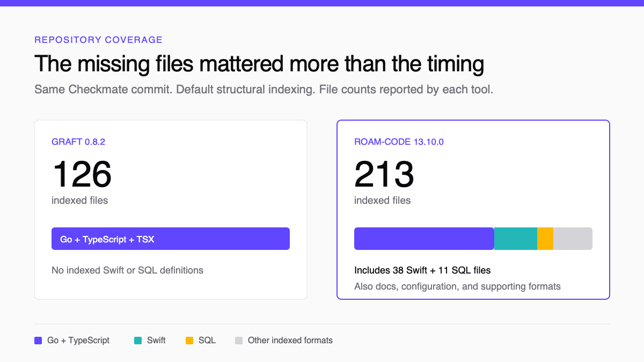Click the teal Swift segment of the bar

[516, 239]
